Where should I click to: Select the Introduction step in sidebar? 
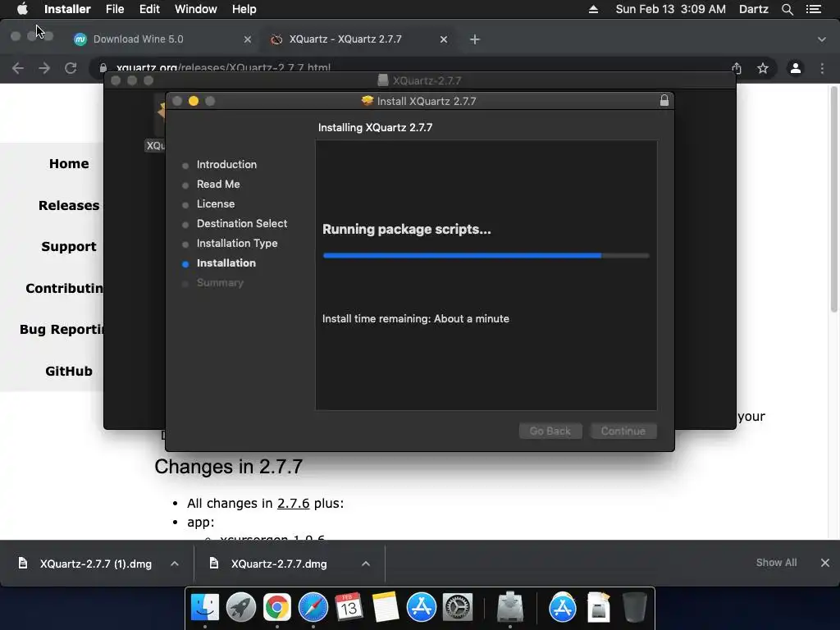tap(226, 164)
